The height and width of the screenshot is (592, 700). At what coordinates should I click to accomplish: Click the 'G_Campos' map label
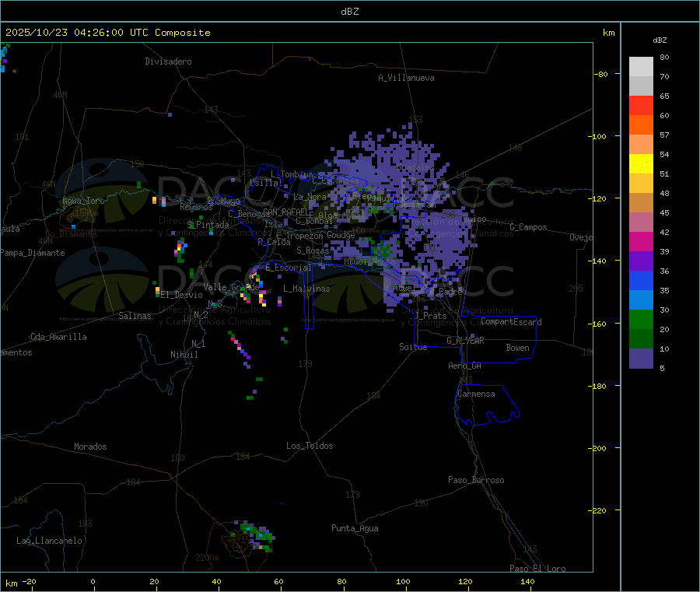coord(528,227)
